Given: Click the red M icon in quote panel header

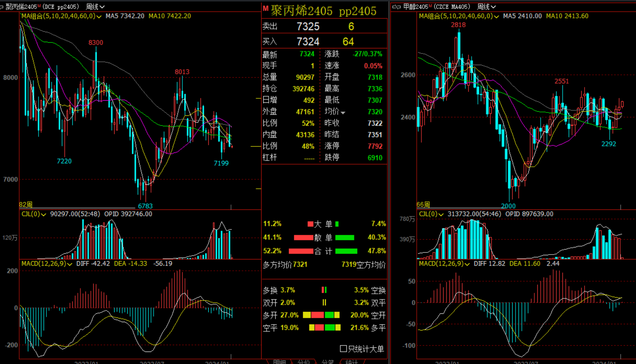Looking at the screenshot, I should click(x=265, y=8).
